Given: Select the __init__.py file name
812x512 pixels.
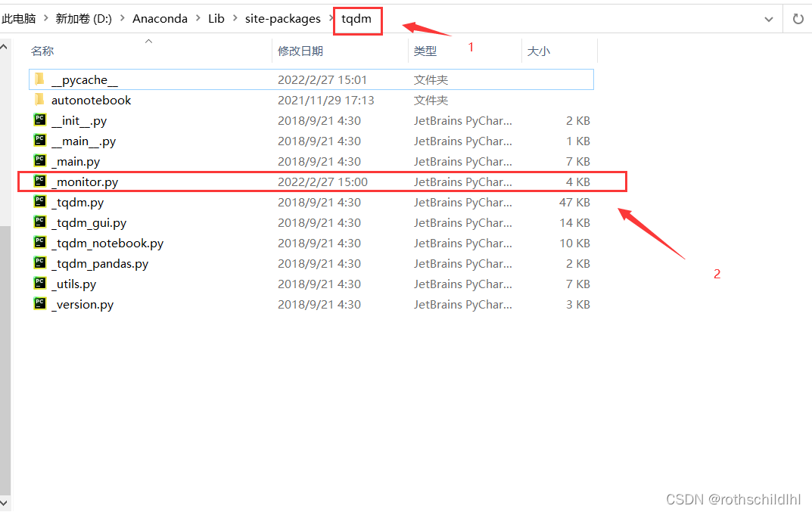Looking at the screenshot, I should pyautogui.click(x=79, y=120).
